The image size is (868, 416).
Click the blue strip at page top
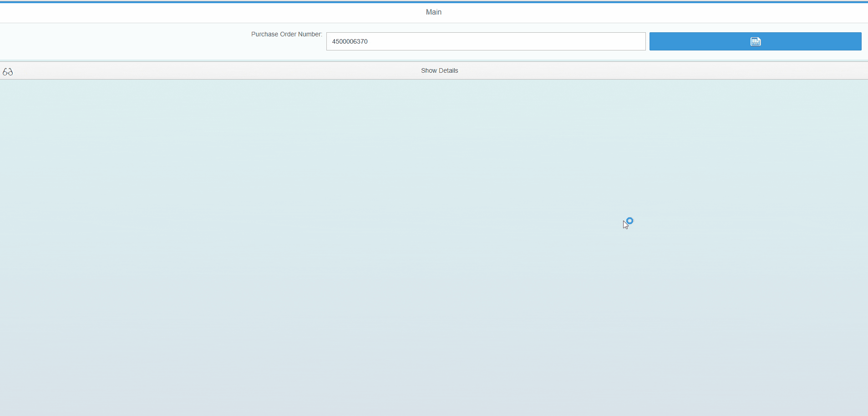(434, 2)
